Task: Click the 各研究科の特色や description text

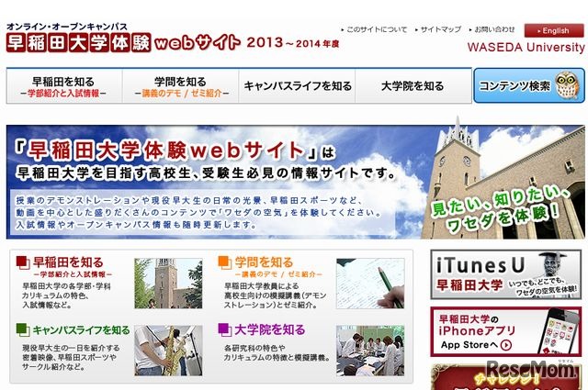Action: 254,348
